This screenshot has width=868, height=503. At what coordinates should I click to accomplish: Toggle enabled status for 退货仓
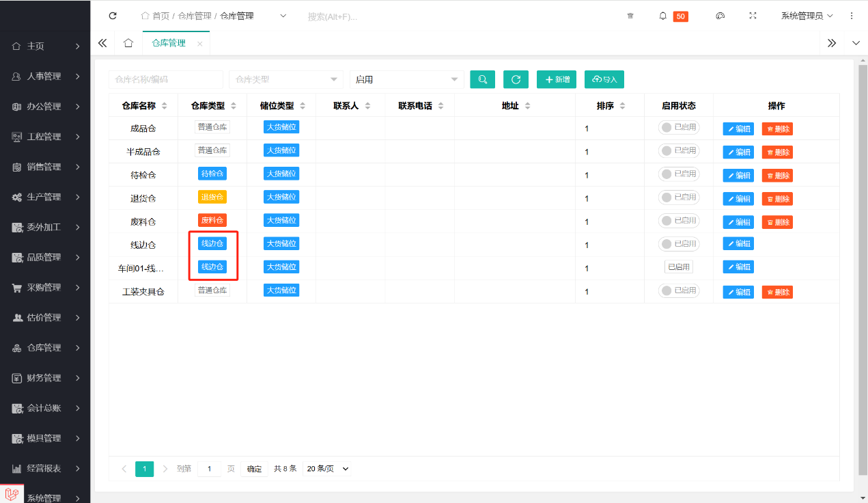tap(678, 198)
